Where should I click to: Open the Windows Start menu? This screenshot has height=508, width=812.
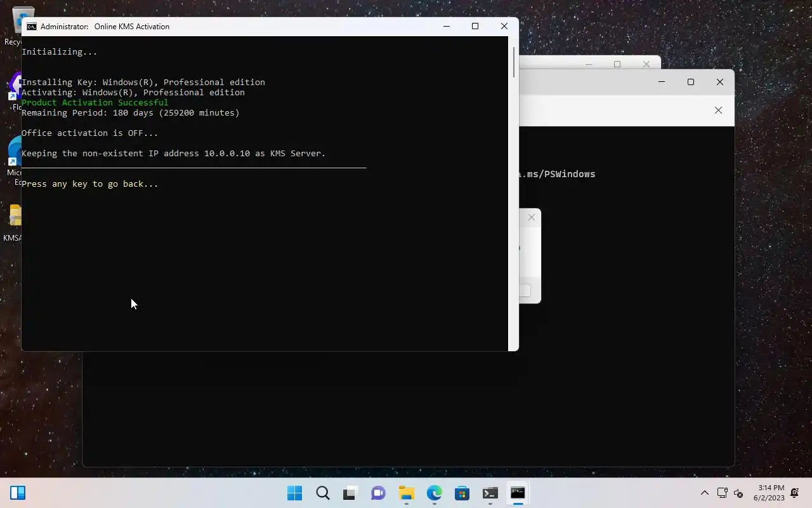295,493
